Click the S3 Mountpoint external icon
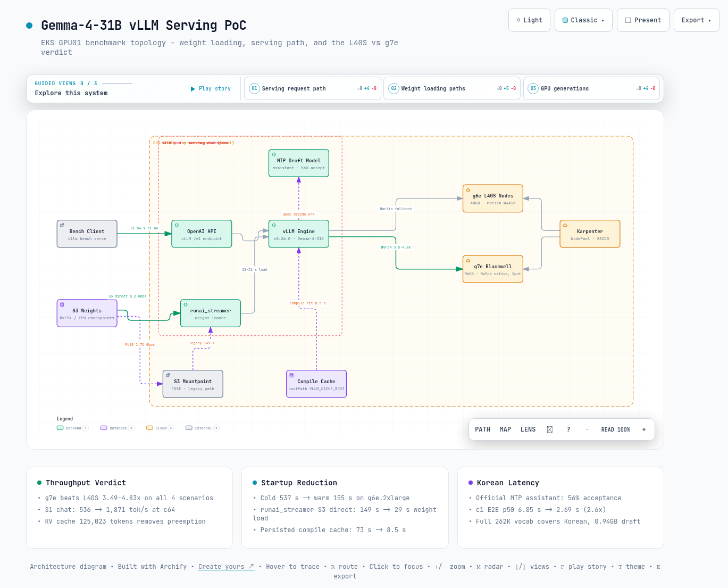The height and width of the screenshot is (588, 728). 168,375
